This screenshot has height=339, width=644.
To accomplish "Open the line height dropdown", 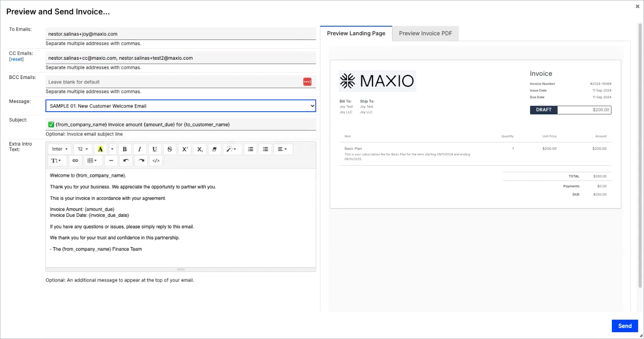I will 57,161.
